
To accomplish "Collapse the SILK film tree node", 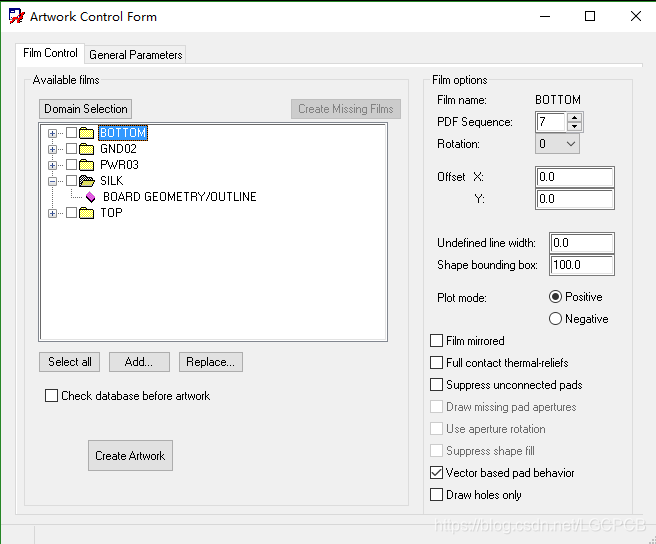I will 52,181.
